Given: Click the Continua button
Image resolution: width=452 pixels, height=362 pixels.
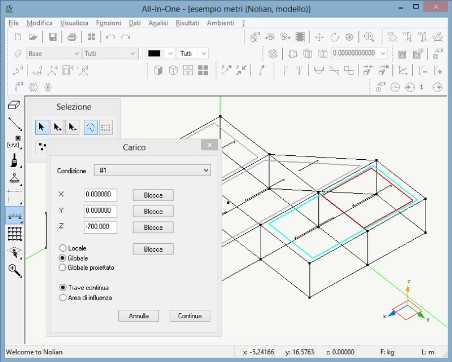Looking at the screenshot, I should [190, 316].
